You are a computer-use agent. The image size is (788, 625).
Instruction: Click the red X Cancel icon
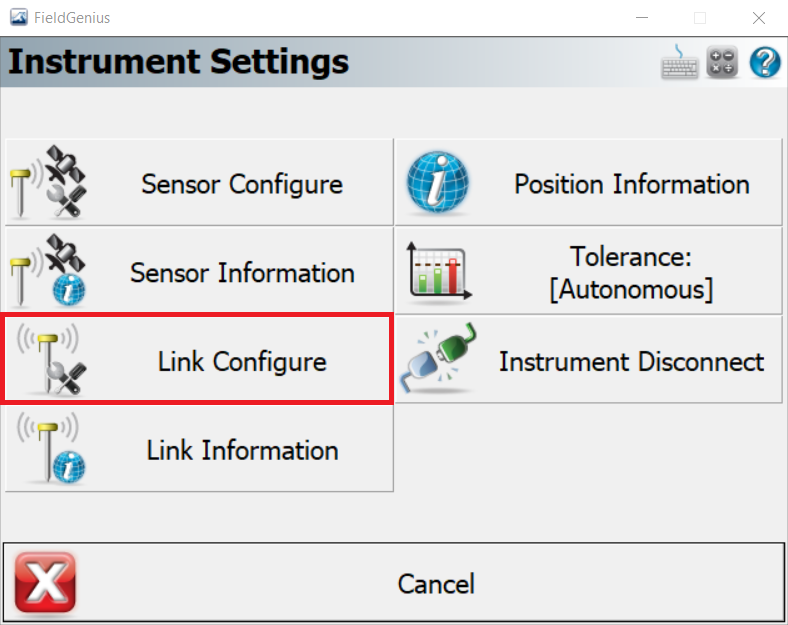(x=45, y=583)
